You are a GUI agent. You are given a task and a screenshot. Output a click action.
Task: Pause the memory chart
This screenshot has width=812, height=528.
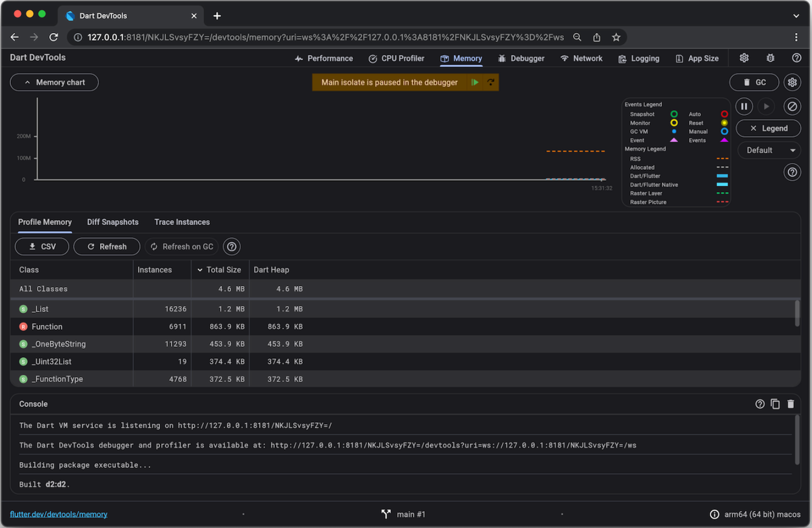pyautogui.click(x=744, y=106)
